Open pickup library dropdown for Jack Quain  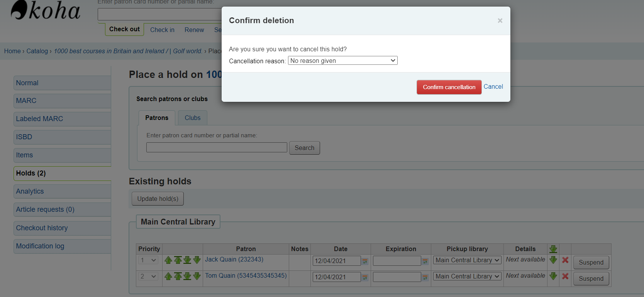(x=467, y=260)
